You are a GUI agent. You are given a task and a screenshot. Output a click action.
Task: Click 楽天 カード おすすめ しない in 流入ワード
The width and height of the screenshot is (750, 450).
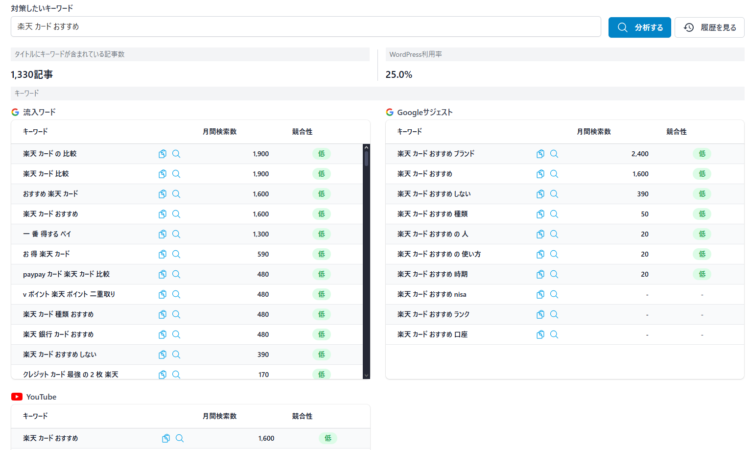(x=60, y=354)
